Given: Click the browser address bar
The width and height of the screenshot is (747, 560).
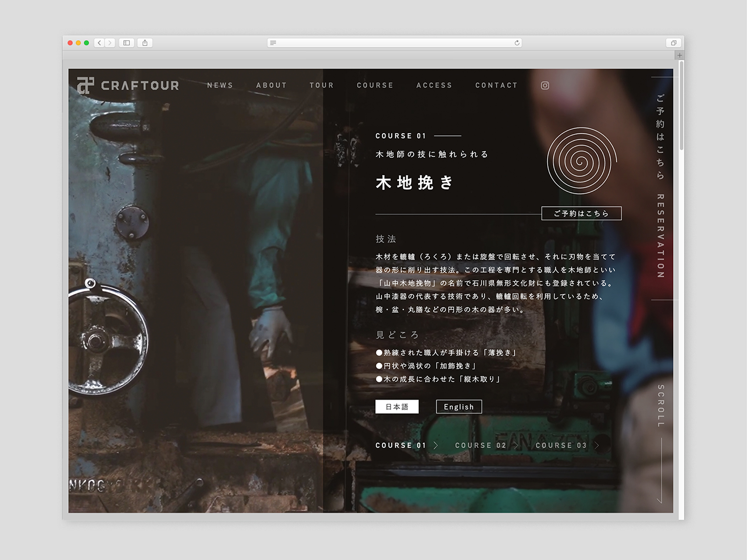Looking at the screenshot, I should (395, 43).
